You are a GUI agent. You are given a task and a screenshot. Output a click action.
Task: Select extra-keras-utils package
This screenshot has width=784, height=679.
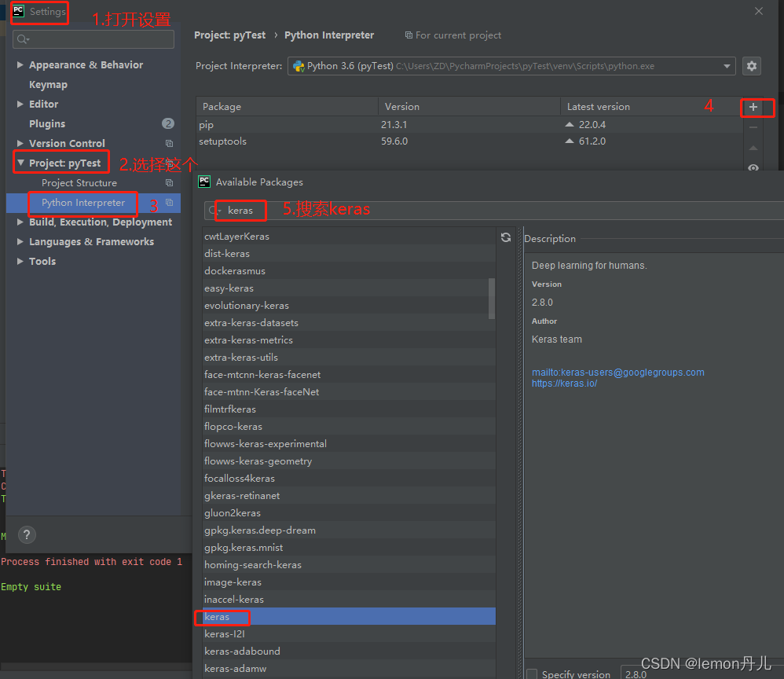click(349, 358)
